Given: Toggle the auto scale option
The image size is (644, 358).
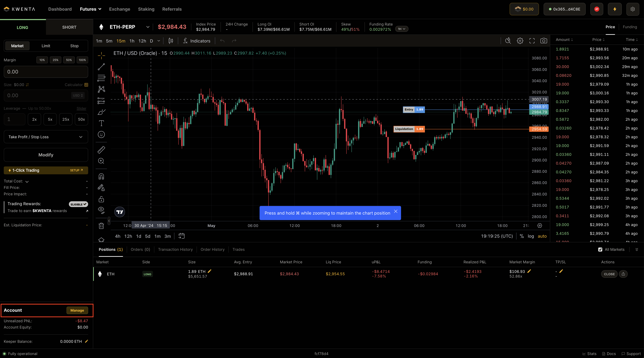Looking at the screenshot, I should click(542, 236).
